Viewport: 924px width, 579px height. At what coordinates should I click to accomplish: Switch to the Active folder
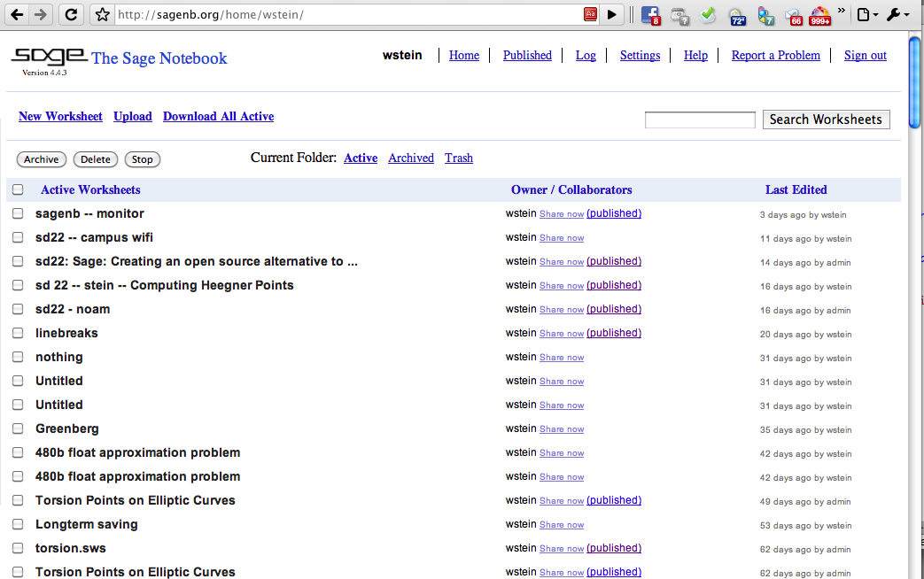(x=361, y=158)
